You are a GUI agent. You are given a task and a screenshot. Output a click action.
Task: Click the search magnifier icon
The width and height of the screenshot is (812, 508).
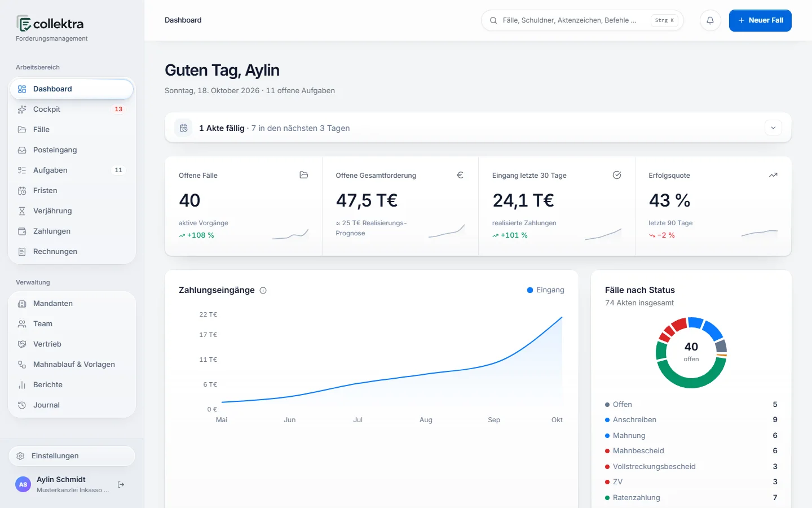(493, 20)
